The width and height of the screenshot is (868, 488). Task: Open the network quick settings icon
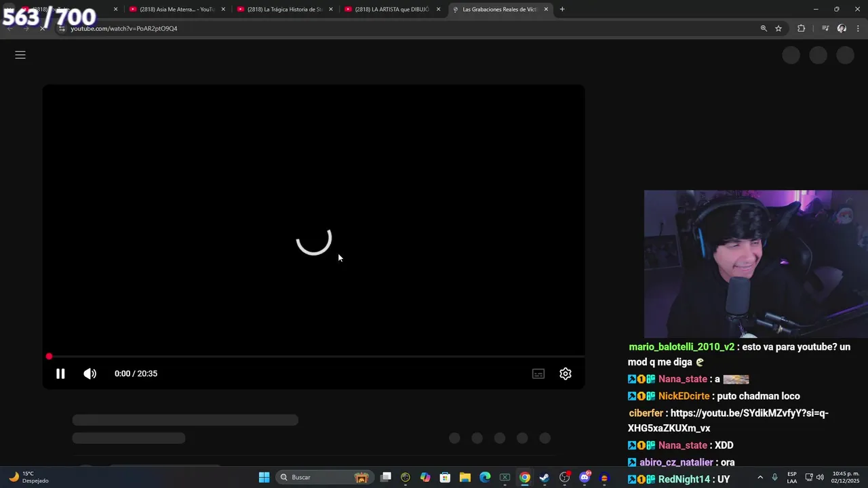(x=809, y=477)
